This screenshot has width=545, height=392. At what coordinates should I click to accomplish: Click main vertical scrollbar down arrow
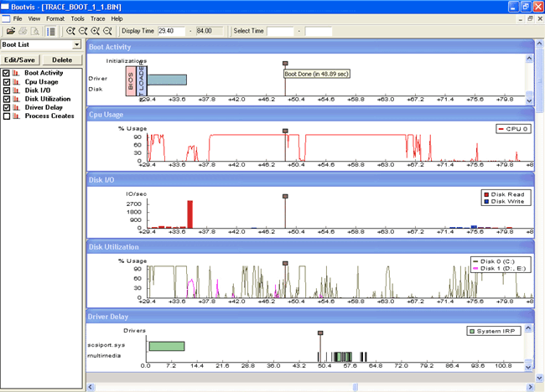(x=539, y=378)
